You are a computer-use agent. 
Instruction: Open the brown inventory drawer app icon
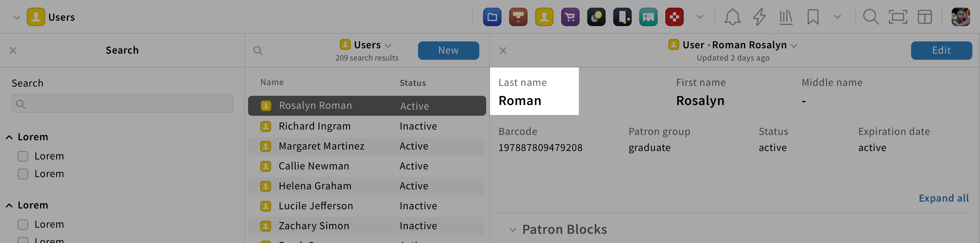pos(518,17)
